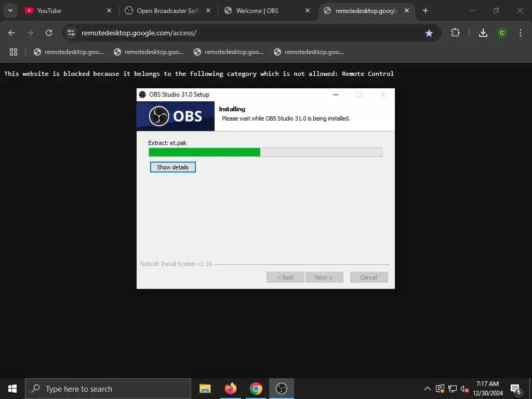
Task: Open File Explorer from the taskbar
Action: pyautogui.click(x=205, y=389)
